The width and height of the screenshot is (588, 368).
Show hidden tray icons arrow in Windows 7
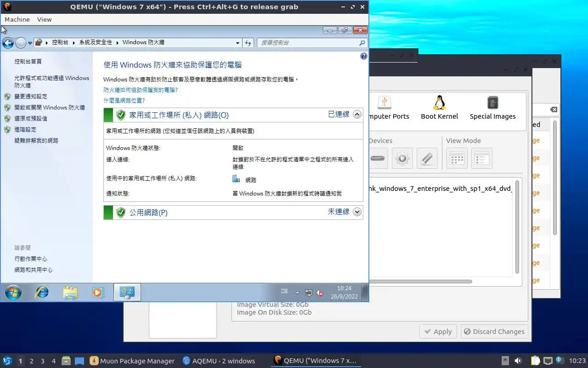(x=297, y=293)
